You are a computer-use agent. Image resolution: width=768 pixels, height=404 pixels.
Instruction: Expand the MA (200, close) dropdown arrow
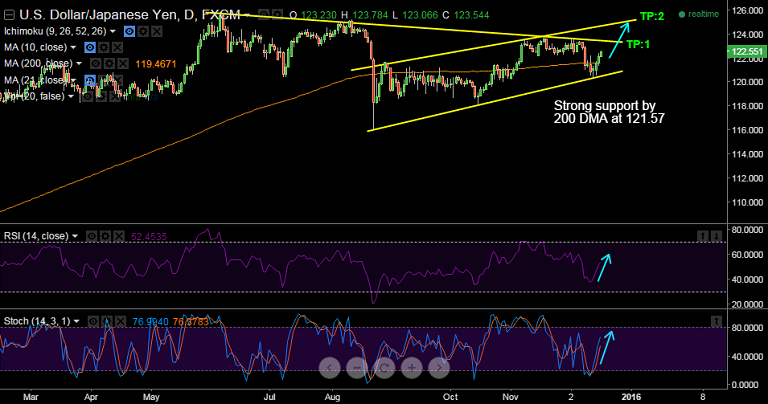[79, 64]
